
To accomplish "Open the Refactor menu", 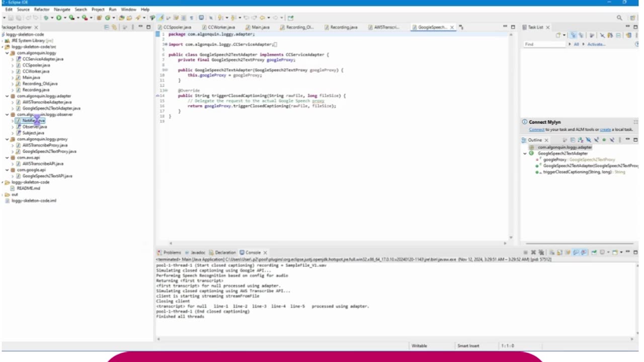I will [x=42, y=10].
